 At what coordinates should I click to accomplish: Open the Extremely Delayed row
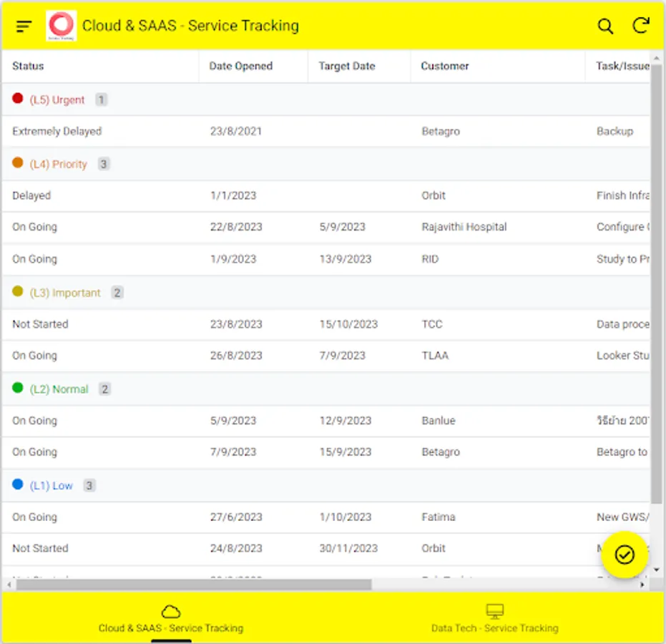pyautogui.click(x=325, y=131)
